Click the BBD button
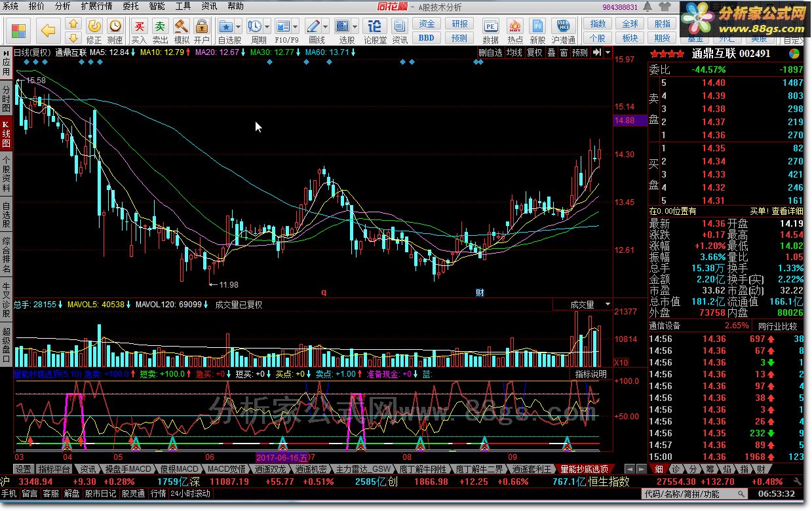The width and height of the screenshot is (812, 511). click(x=427, y=37)
